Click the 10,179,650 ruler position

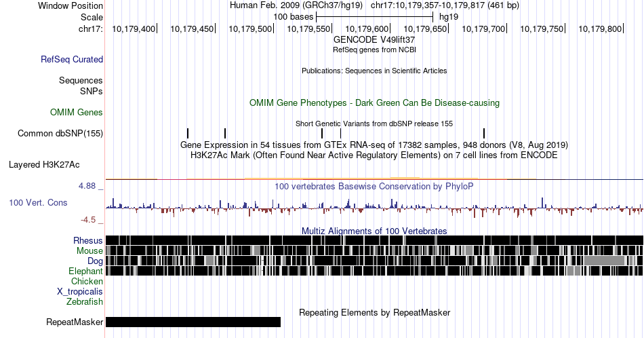click(x=425, y=29)
